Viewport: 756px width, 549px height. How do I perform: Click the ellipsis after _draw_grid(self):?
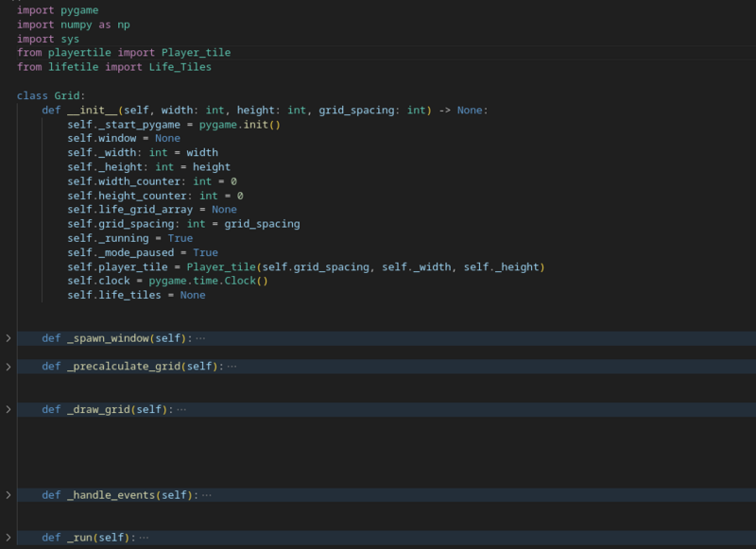(x=181, y=410)
